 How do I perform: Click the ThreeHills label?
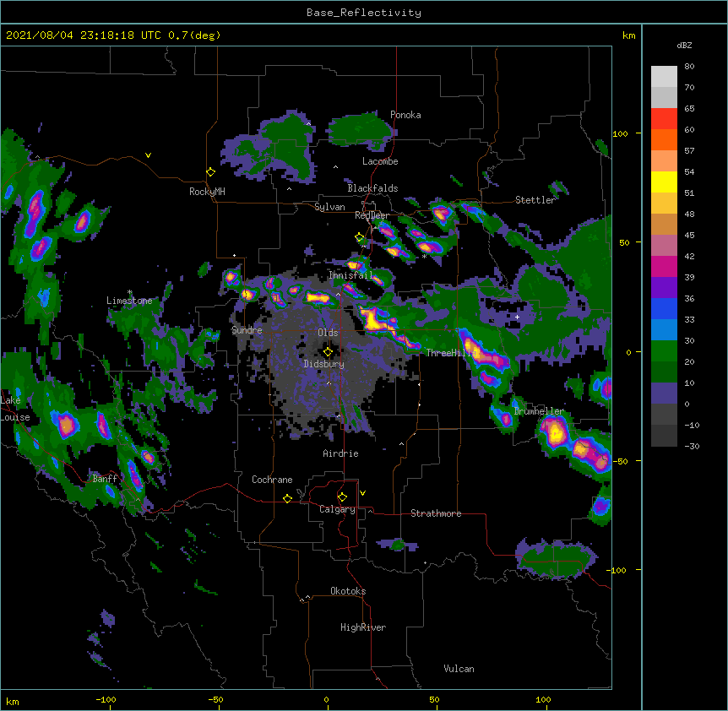(x=451, y=353)
